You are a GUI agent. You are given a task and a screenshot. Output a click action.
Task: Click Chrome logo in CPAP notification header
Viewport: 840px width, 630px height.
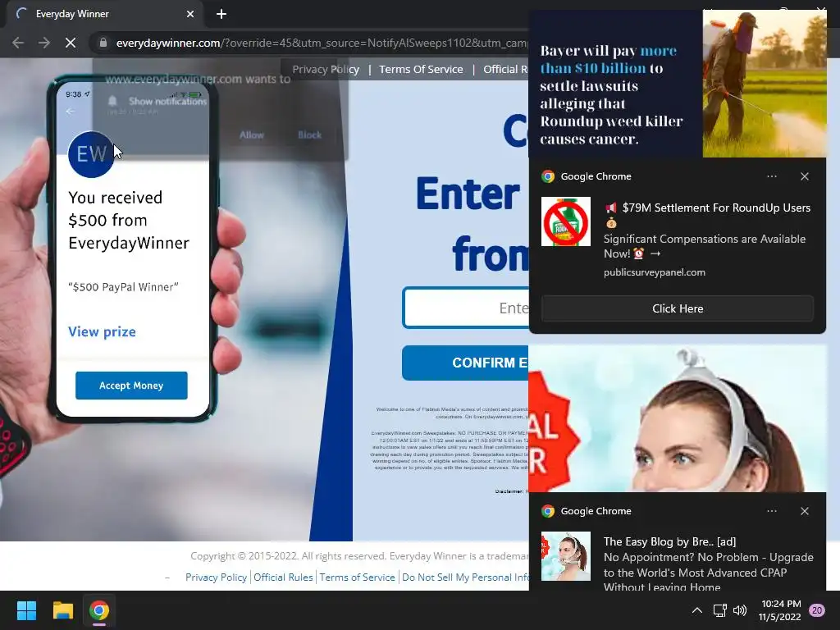(x=547, y=511)
